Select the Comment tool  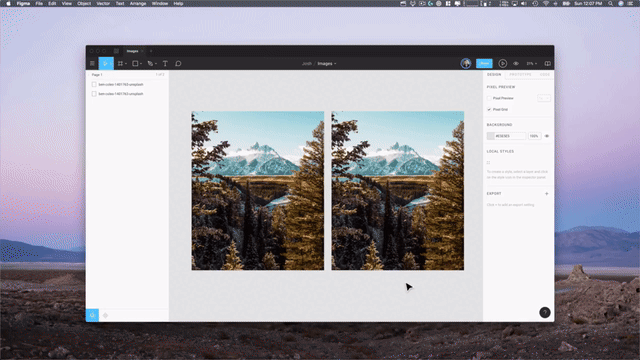tap(178, 64)
